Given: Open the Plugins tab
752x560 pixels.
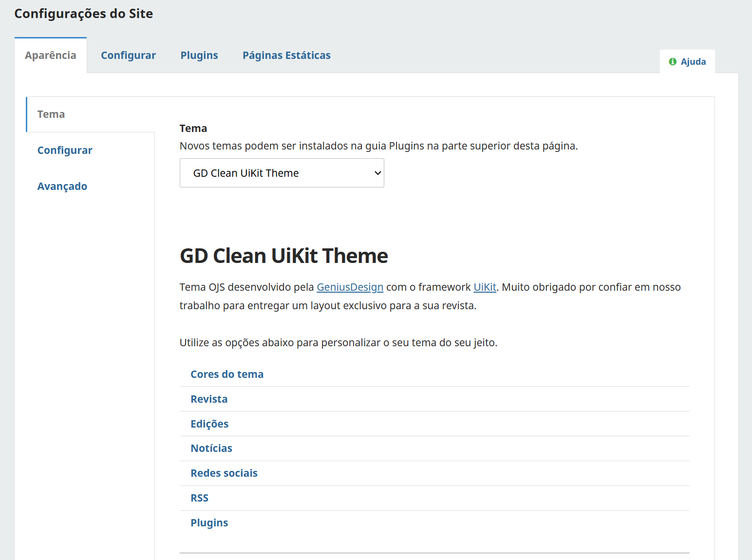Looking at the screenshot, I should pyautogui.click(x=199, y=55).
